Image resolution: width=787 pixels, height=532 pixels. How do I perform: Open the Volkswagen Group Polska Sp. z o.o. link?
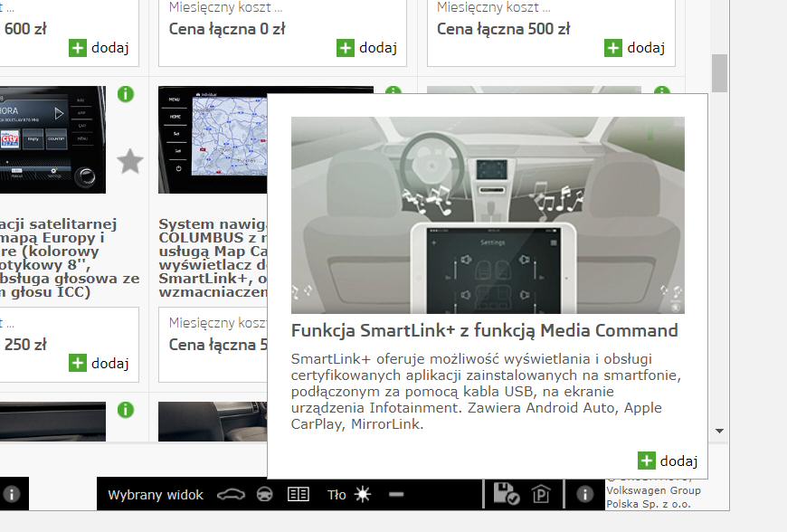click(x=653, y=497)
